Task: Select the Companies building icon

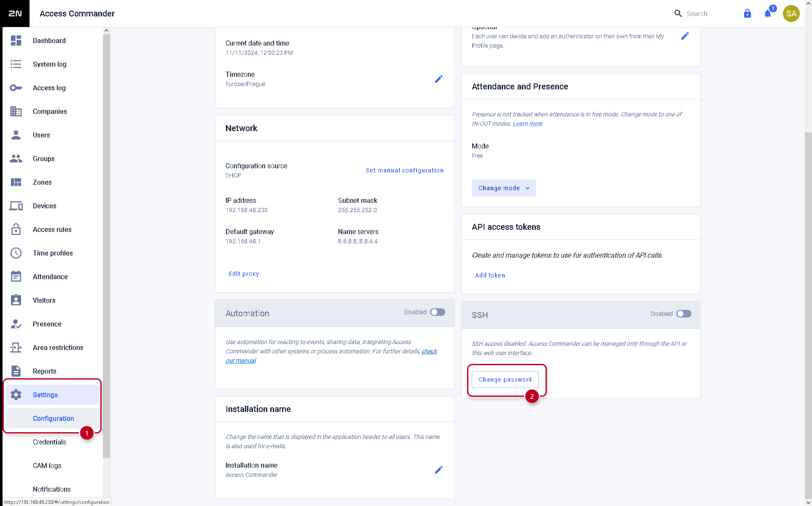Action: [16, 112]
